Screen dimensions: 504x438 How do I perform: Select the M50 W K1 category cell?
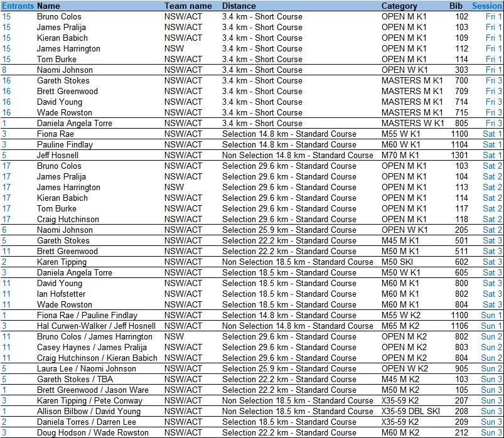pyautogui.click(x=401, y=273)
